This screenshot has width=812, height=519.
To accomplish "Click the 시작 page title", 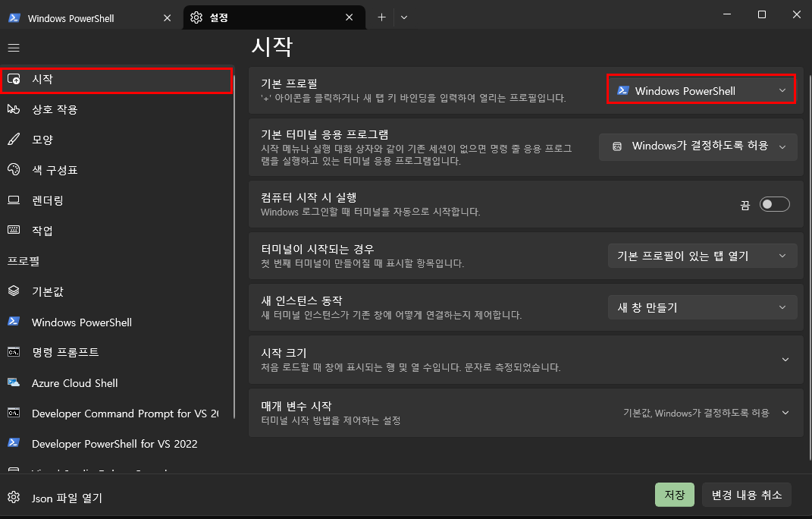I will pyautogui.click(x=272, y=46).
